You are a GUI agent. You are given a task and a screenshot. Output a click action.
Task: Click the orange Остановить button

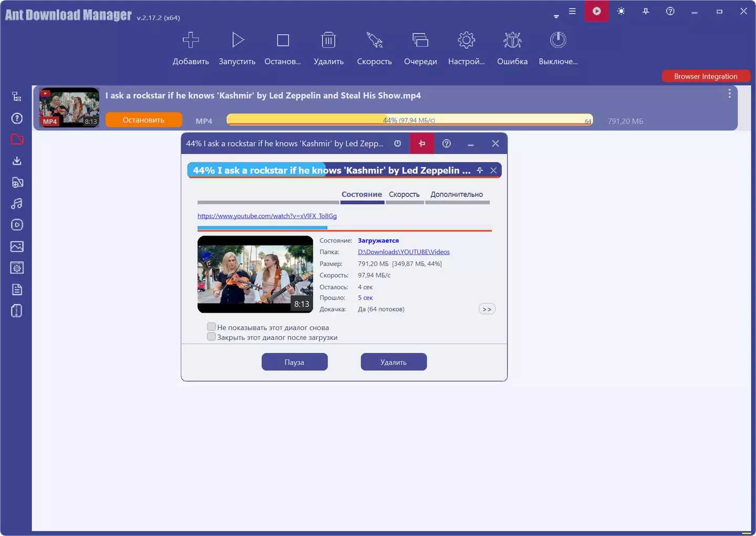(144, 120)
